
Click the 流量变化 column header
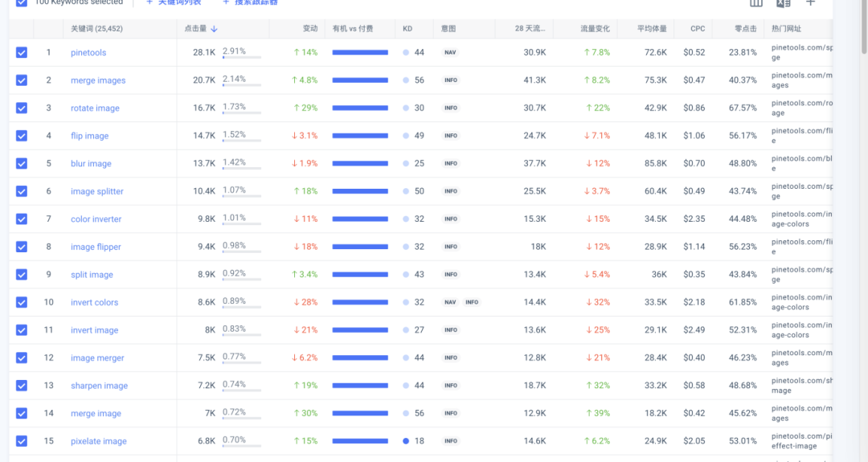[x=595, y=29]
